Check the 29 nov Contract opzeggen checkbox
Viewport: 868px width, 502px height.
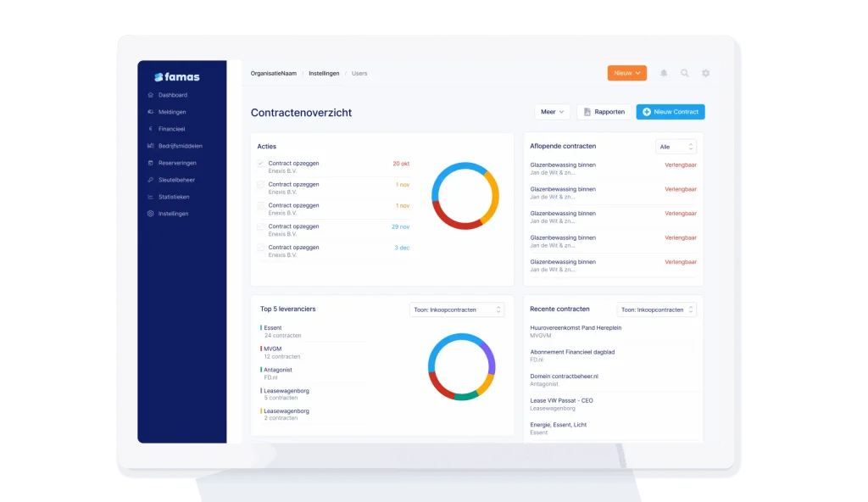pos(261,227)
